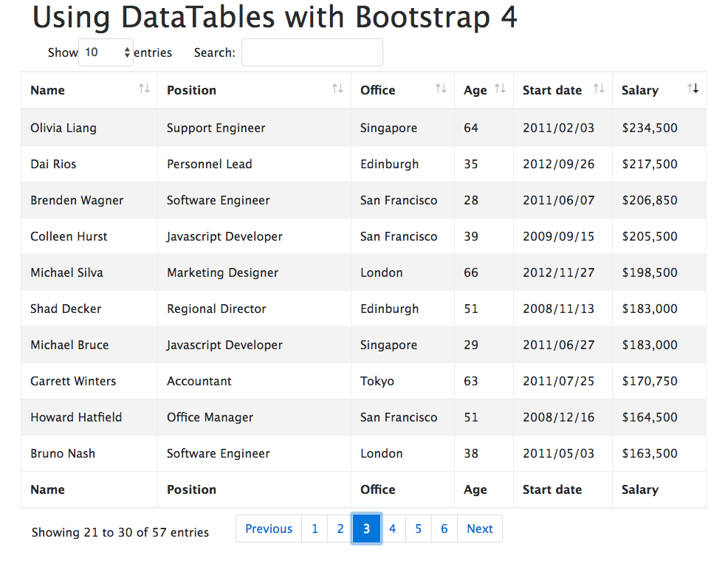The width and height of the screenshot is (728, 578).
Task: Click the Previous pagination button
Action: (268, 529)
